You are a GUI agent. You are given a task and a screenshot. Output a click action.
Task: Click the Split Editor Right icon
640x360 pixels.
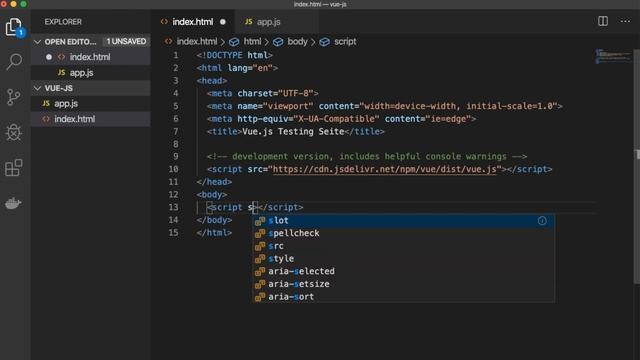(x=602, y=21)
